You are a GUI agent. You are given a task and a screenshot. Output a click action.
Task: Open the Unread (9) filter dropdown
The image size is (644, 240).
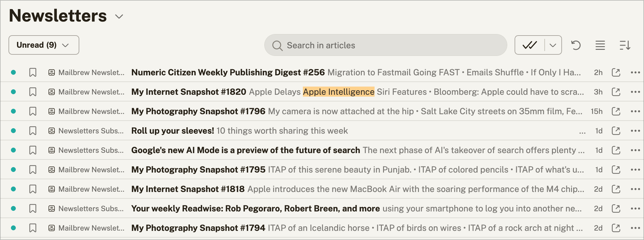click(x=43, y=45)
